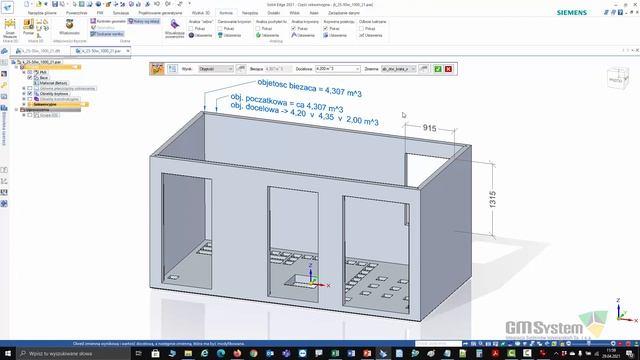Open Ustawienia for zebra analysis
This screenshot has height=360, width=640.
point(200,36)
